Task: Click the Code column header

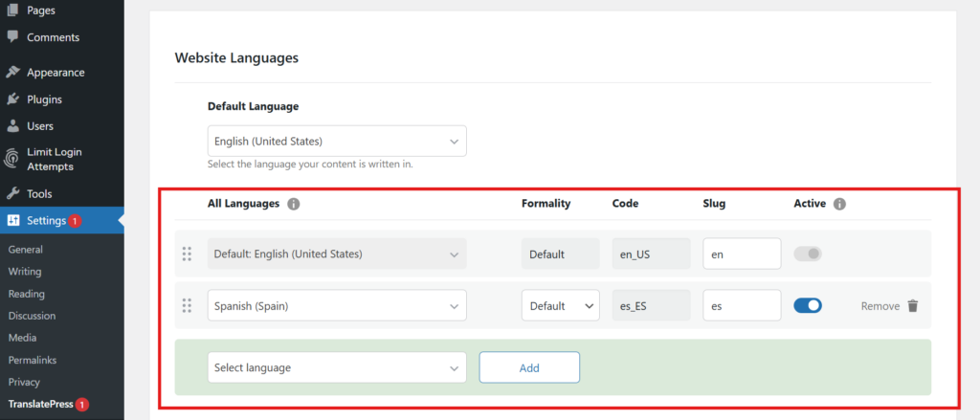Action: click(625, 204)
